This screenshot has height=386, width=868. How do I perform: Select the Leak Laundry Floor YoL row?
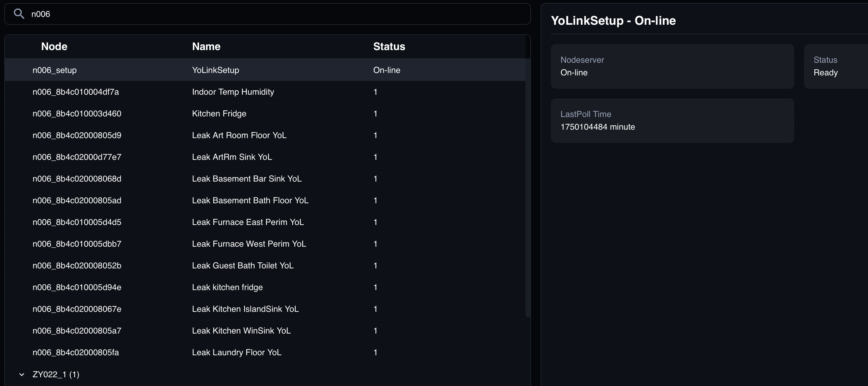(236, 352)
